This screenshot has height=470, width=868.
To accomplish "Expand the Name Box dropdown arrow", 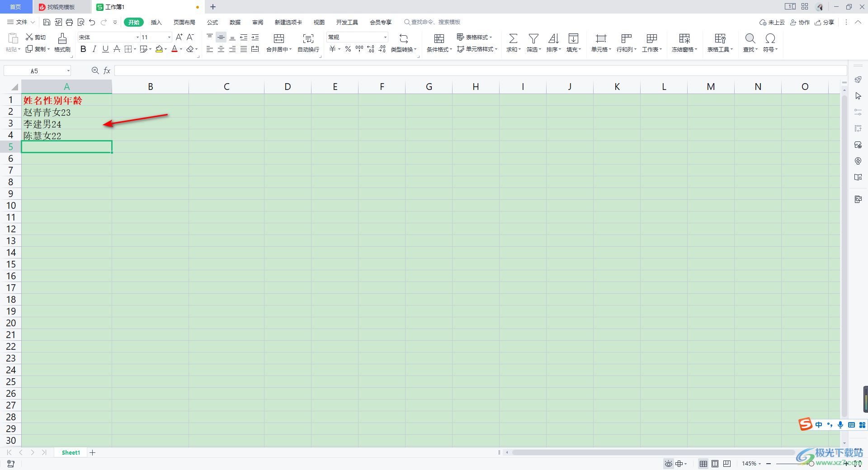I will click(x=68, y=70).
